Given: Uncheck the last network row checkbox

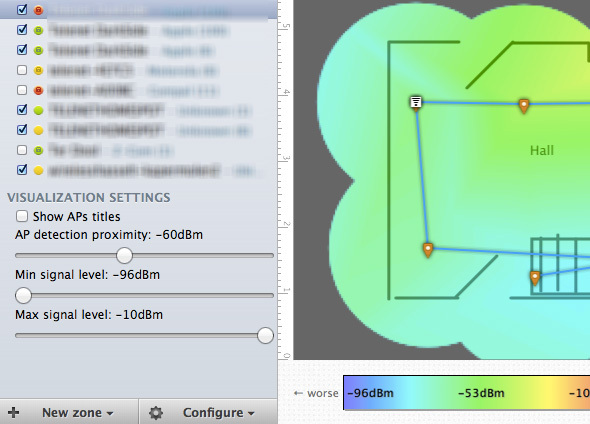Looking at the screenshot, I should [22, 170].
